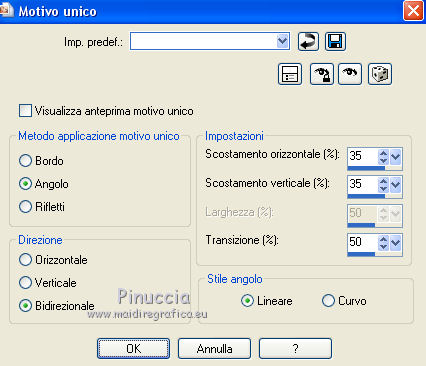This screenshot has width=426, height=366.
Task: Click the Annulla button
Action: (x=214, y=349)
